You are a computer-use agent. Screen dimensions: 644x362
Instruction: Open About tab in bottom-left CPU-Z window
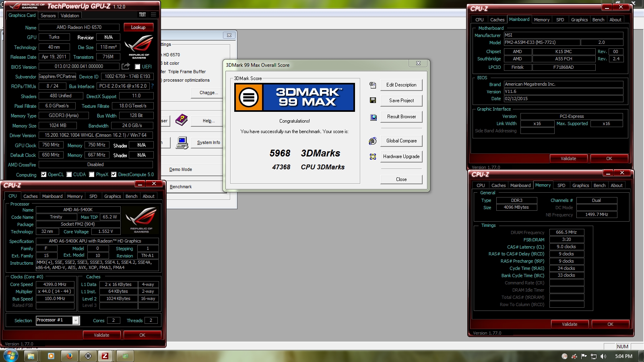149,196
